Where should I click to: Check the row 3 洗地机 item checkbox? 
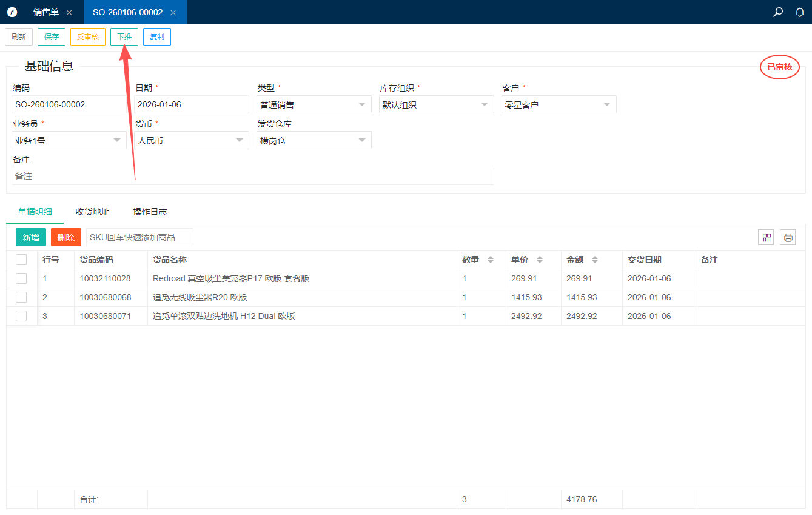pyautogui.click(x=21, y=316)
